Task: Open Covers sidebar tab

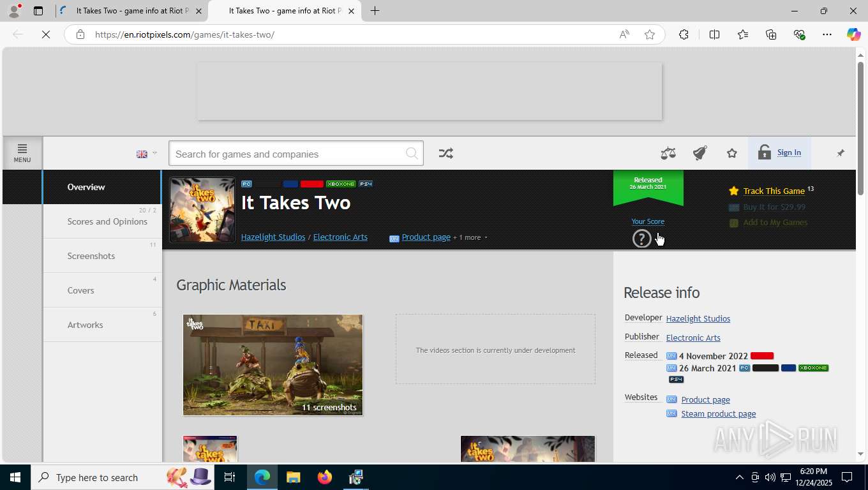Action: coord(102,290)
